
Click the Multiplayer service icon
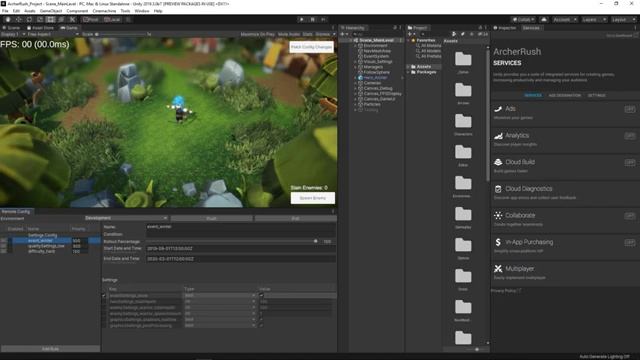[x=498, y=269]
